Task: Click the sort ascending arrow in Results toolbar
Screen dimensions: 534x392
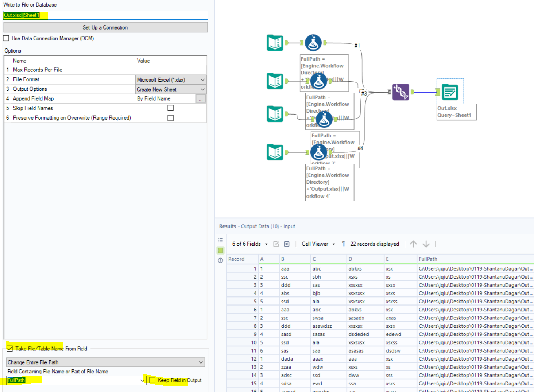Action: (x=413, y=244)
